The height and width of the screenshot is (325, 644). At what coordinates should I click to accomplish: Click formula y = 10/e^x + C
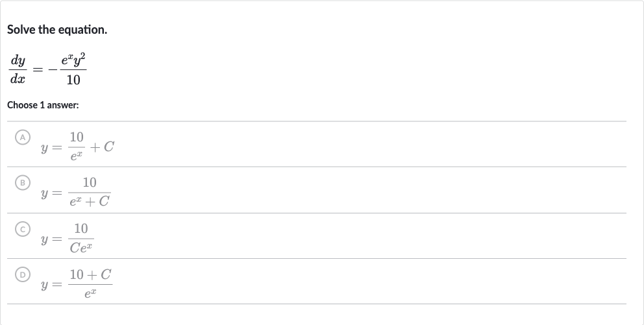pos(77,146)
